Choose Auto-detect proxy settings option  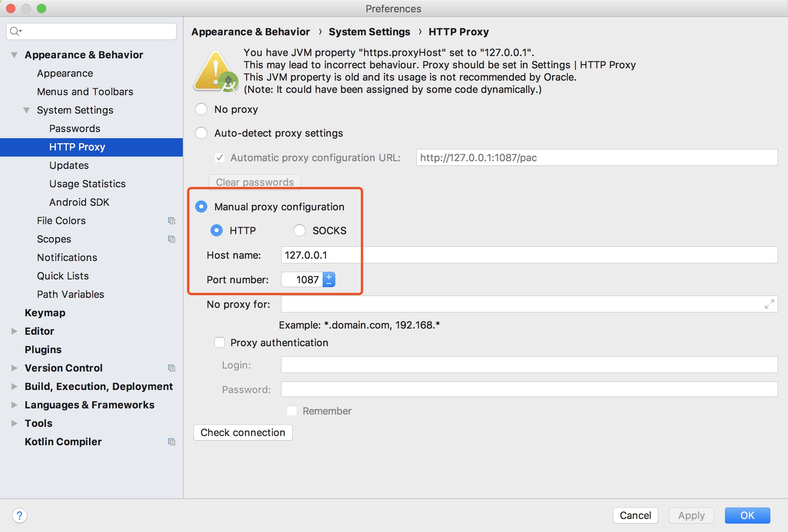(201, 133)
